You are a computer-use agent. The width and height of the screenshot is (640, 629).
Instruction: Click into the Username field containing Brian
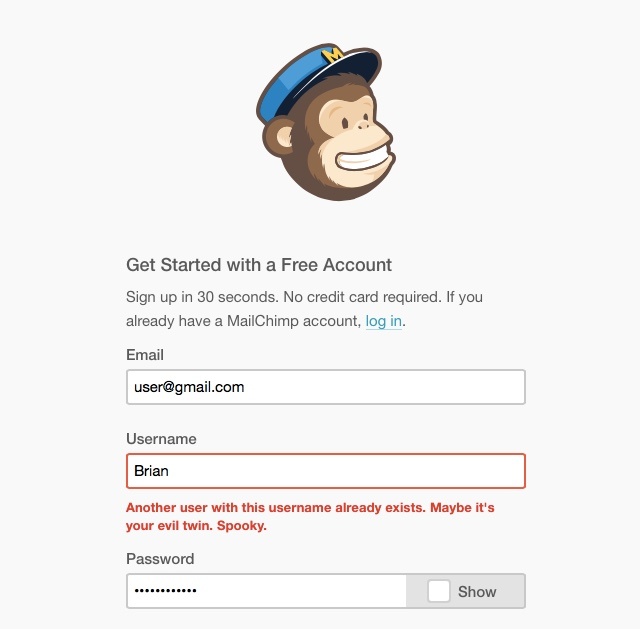point(325,471)
